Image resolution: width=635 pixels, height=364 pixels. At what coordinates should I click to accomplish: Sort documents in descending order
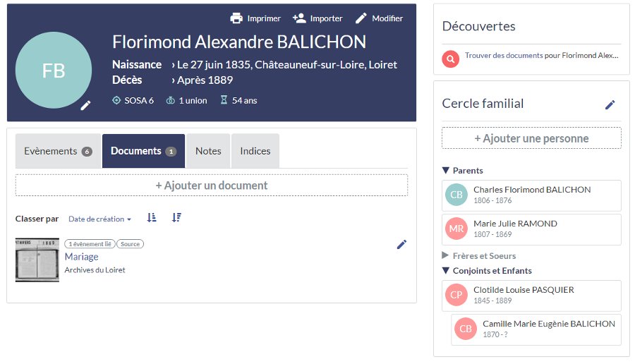click(176, 218)
